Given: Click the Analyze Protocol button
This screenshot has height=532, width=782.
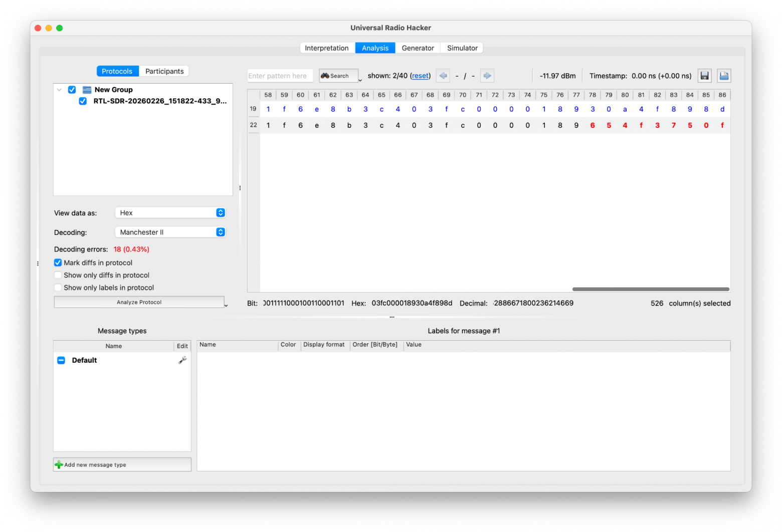Looking at the screenshot, I should (139, 302).
